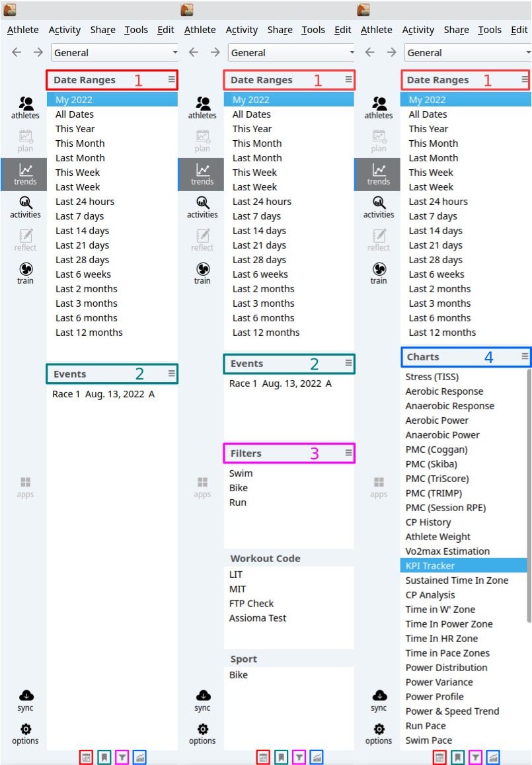Toggle events bookmark icon, left panel bottom

coord(104,757)
